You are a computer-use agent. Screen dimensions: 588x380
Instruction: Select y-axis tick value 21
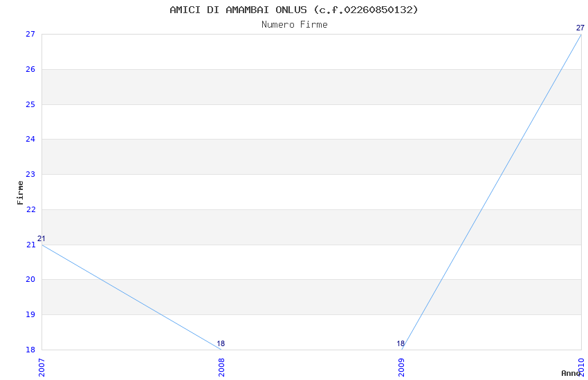[x=30, y=245]
